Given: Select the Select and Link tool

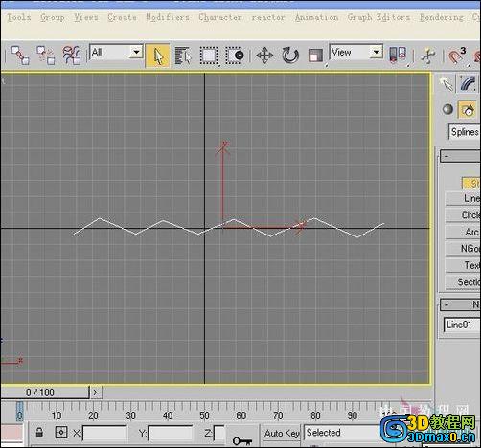Looking at the screenshot, I should pos(20,56).
